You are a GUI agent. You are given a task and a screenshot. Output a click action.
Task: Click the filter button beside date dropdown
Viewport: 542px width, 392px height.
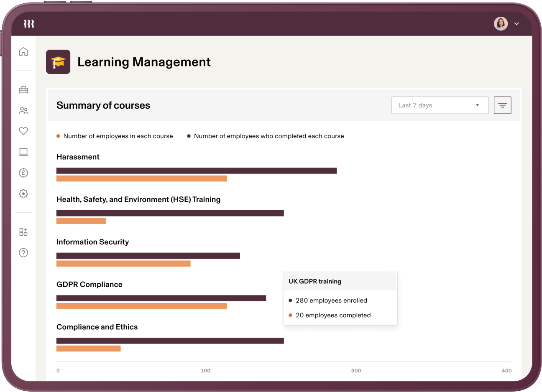pyautogui.click(x=502, y=105)
